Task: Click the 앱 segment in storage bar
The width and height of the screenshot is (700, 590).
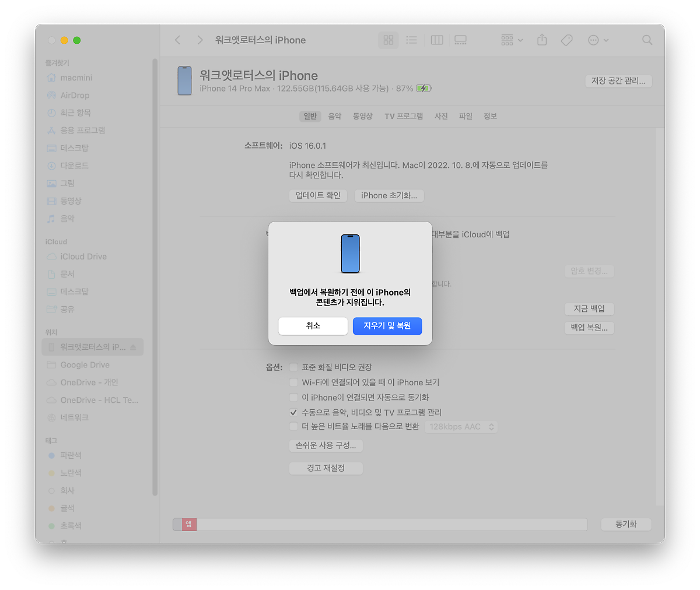Action: 189,524
